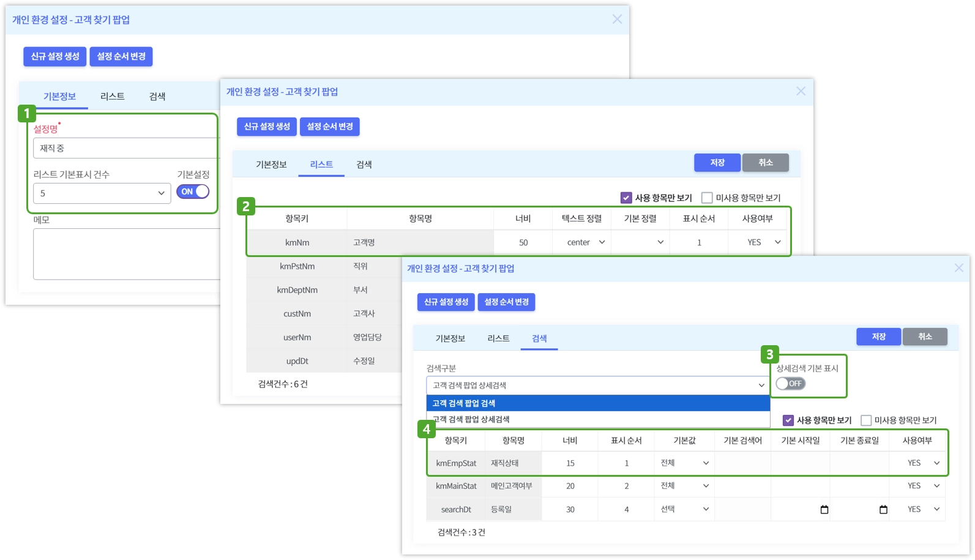The image size is (975, 560).
Task: Close the back basic info popup
Action: pos(617,19)
